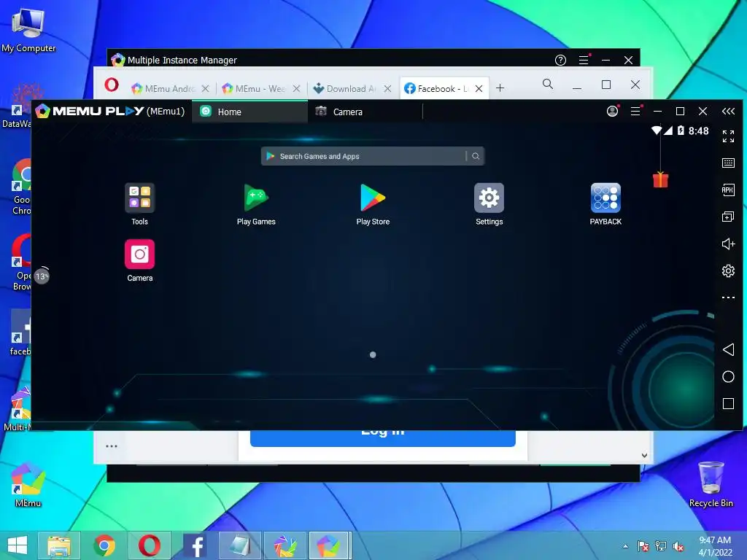Image resolution: width=747 pixels, height=560 pixels.
Task: Click the Opera logo menu button
Action: [x=112, y=85]
